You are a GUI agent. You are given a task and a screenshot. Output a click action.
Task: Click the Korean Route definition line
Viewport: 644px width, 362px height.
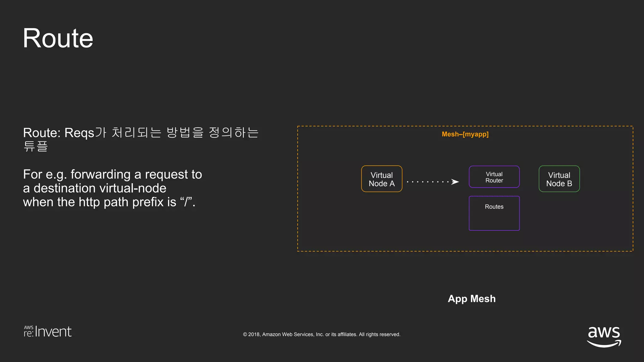[x=141, y=133]
